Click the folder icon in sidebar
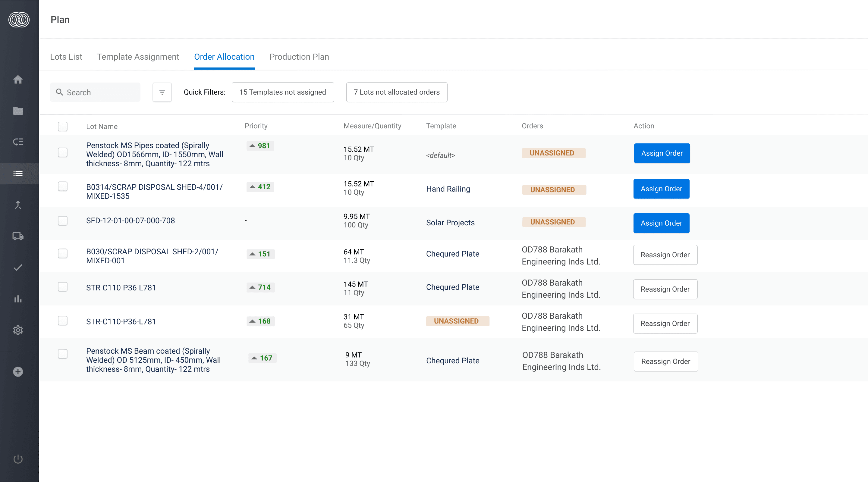The height and width of the screenshot is (482, 868). (x=18, y=111)
